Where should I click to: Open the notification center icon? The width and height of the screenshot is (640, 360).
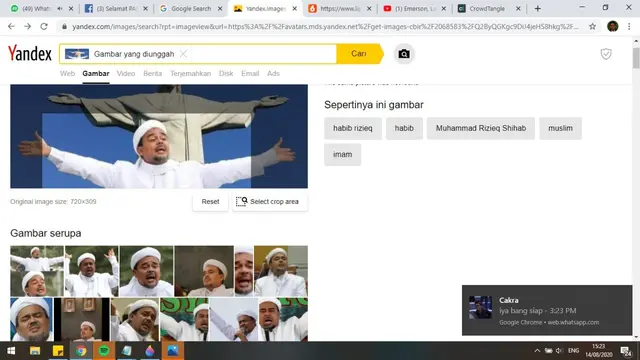626,351
